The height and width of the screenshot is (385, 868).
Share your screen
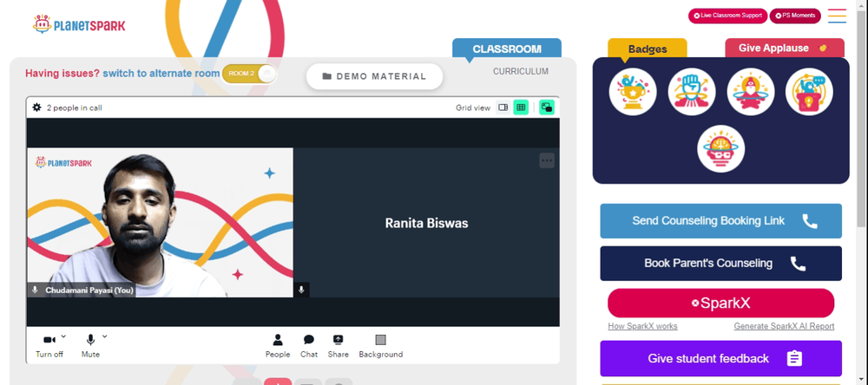[338, 346]
